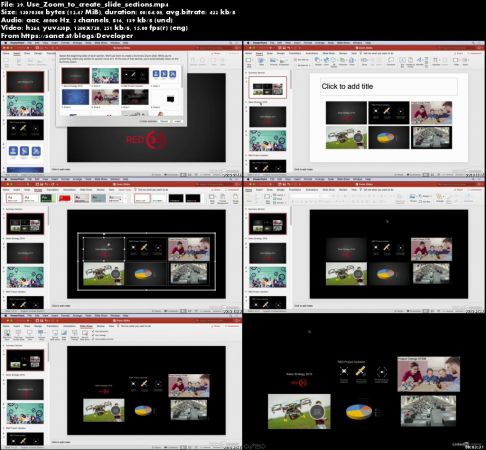Choose the red theme in the Design themes gallery
Viewport: 486px width, 450px height.
pos(64,198)
